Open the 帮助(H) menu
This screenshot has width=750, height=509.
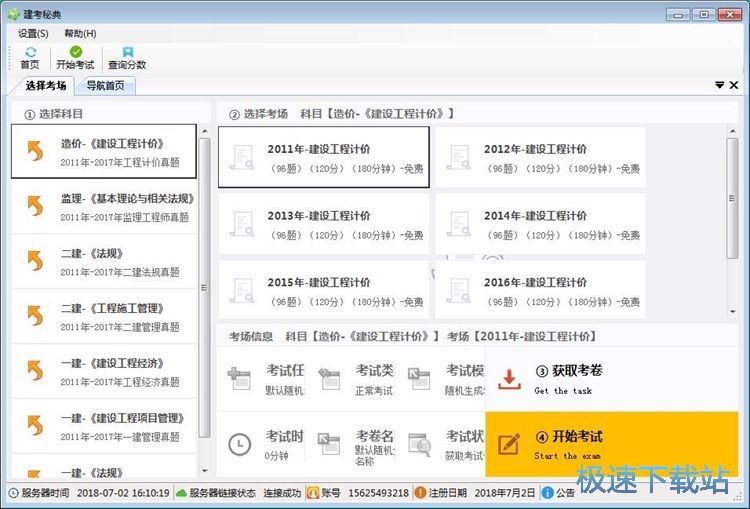point(80,33)
